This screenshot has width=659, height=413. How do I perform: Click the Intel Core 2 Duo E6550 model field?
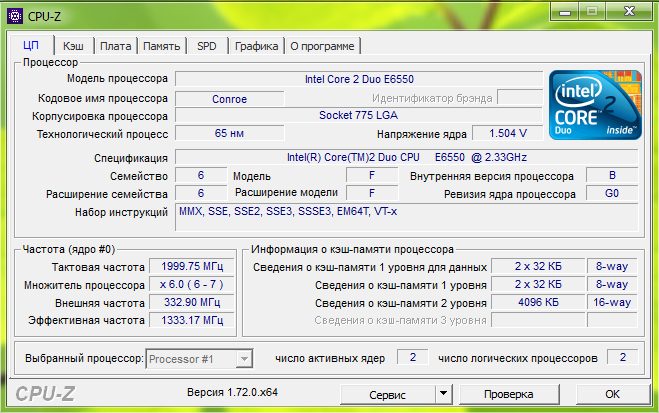[x=359, y=79]
